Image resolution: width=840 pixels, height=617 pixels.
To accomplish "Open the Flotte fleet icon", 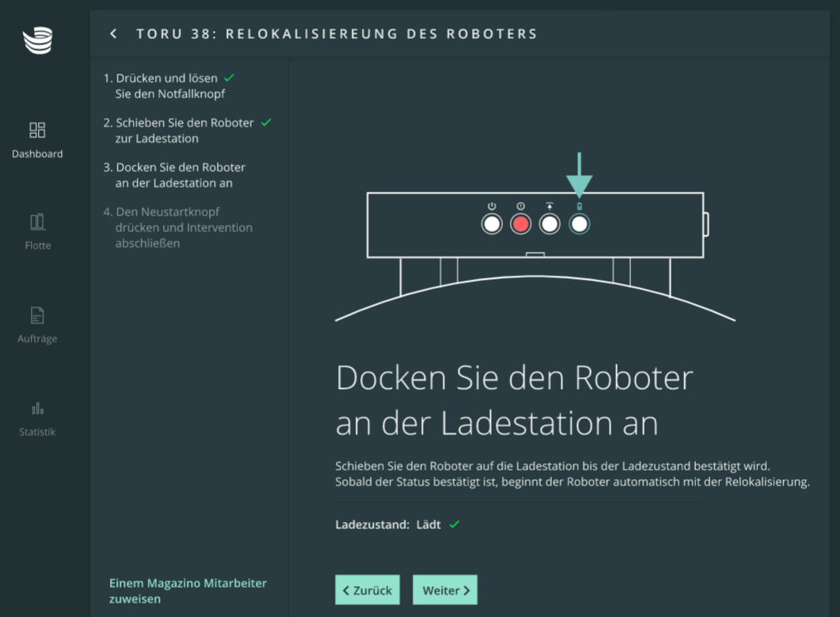I will click(37, 222).
